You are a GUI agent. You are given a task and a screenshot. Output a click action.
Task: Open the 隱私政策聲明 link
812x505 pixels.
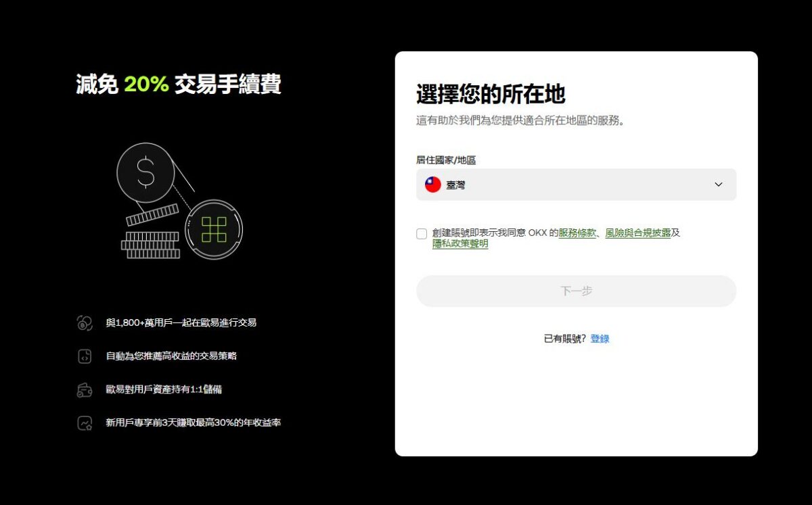[x=460, y=244]
